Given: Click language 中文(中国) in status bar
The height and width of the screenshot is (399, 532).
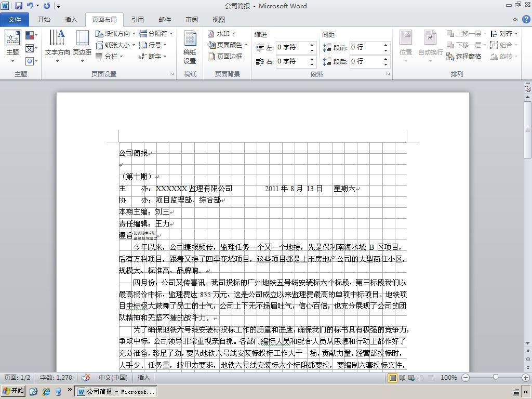Looking at the screenshot, I should coord(113,377).
